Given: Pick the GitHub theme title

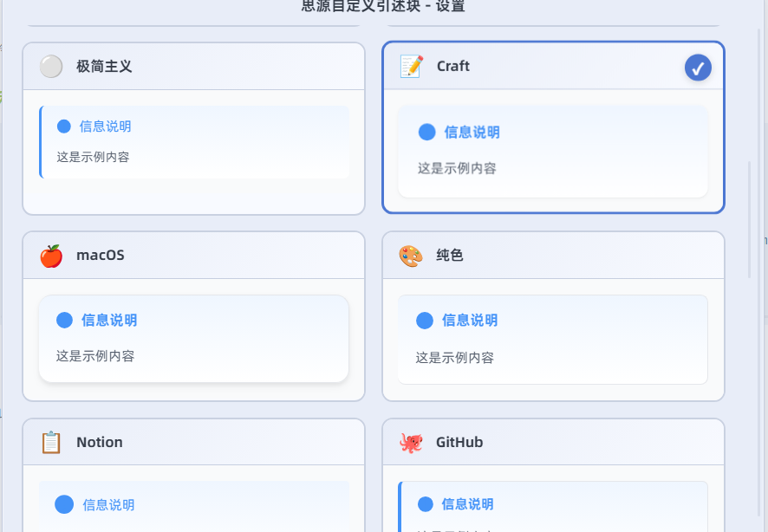Looking at the screenshot, I should coord(459,443).
